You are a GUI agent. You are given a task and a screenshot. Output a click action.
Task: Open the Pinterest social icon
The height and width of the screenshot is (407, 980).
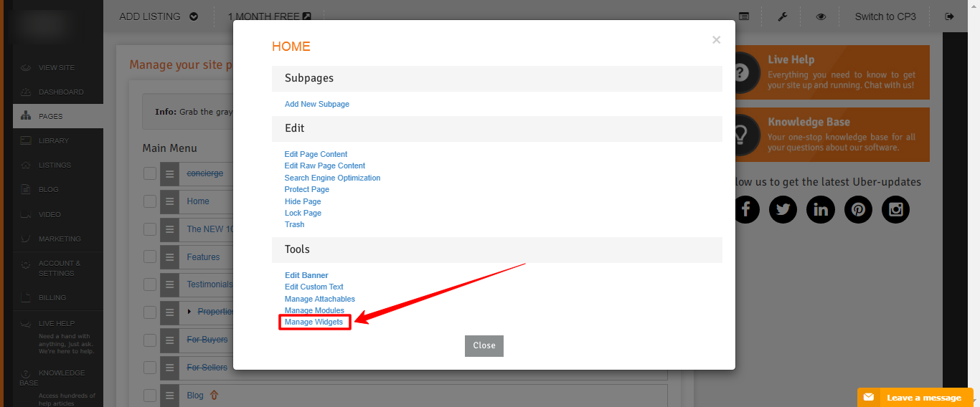(x=858, y=209)
